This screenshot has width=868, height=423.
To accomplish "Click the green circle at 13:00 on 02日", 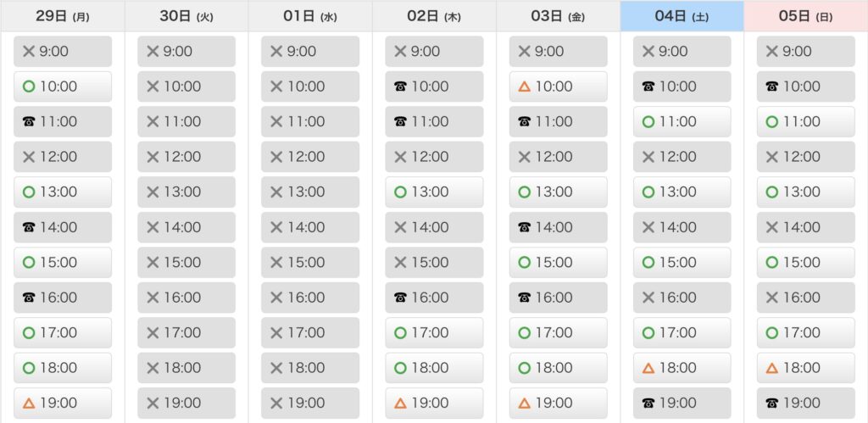I will (x=400, y=192).
